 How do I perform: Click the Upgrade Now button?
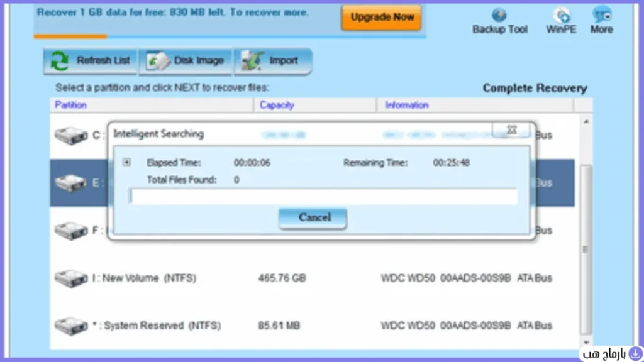point(381,17)
